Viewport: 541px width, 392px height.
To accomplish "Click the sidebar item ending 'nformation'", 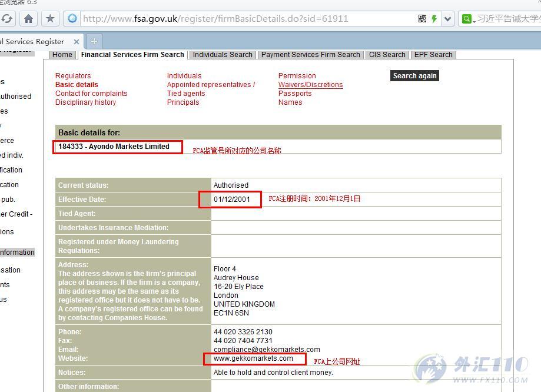I will pos(17,253).
